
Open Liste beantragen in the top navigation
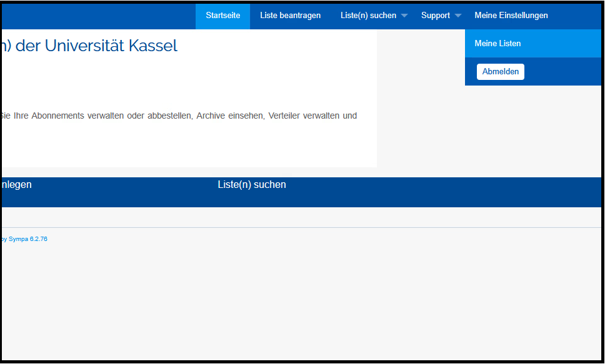click(x=290, y=16)
